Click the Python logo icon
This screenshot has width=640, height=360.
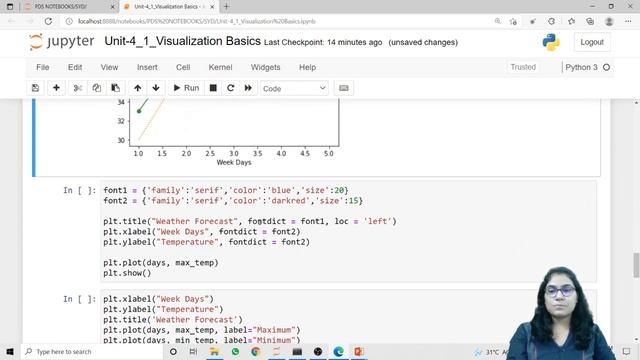[551, 42]
